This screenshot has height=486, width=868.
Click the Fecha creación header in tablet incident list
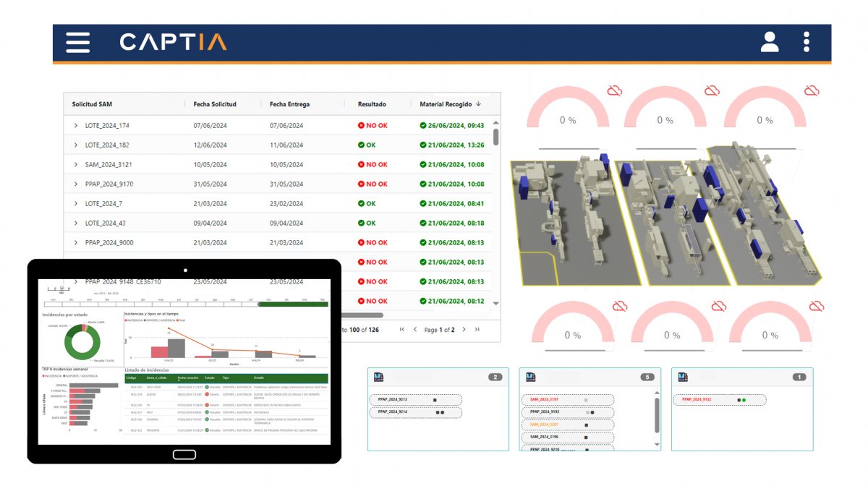click(x=188, y=378)
